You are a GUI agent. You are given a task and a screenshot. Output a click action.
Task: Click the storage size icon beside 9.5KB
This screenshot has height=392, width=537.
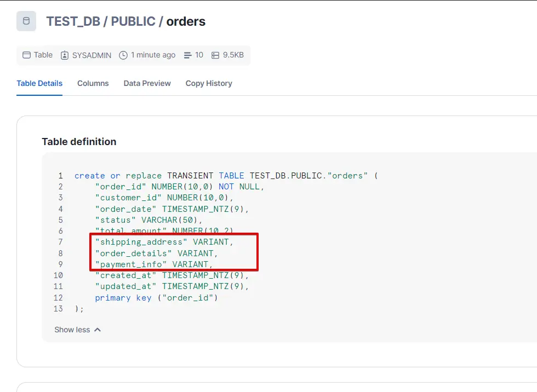215,55
